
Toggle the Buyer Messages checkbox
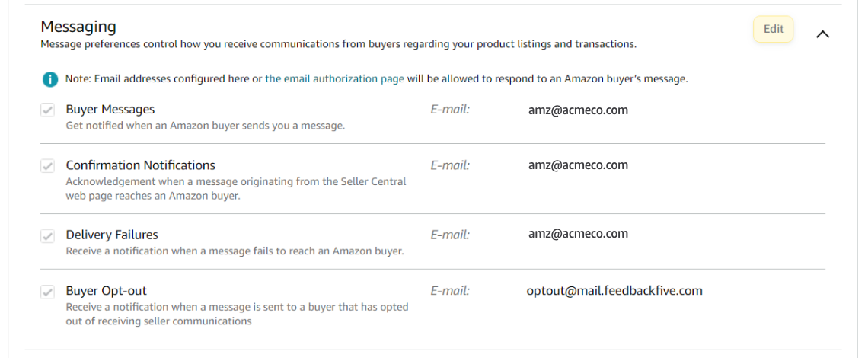(48, 110)
